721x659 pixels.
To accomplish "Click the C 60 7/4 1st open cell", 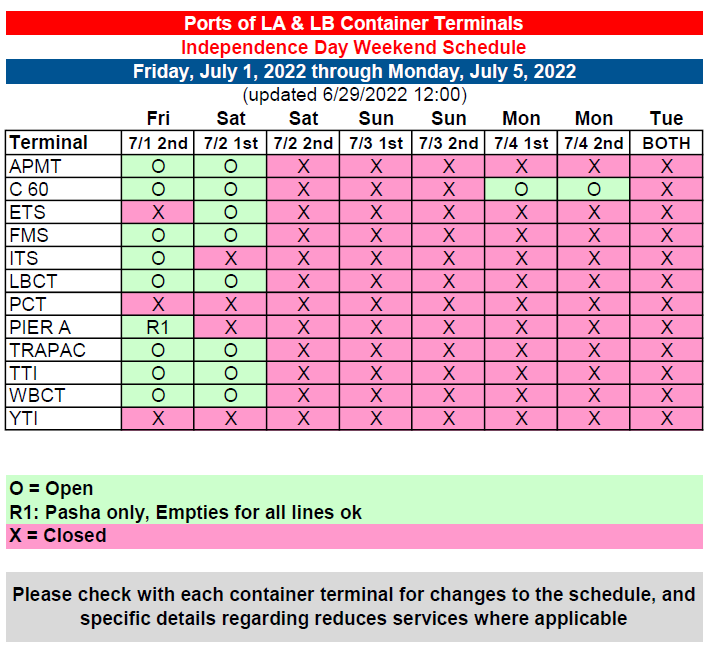I will tap(521, 189).
